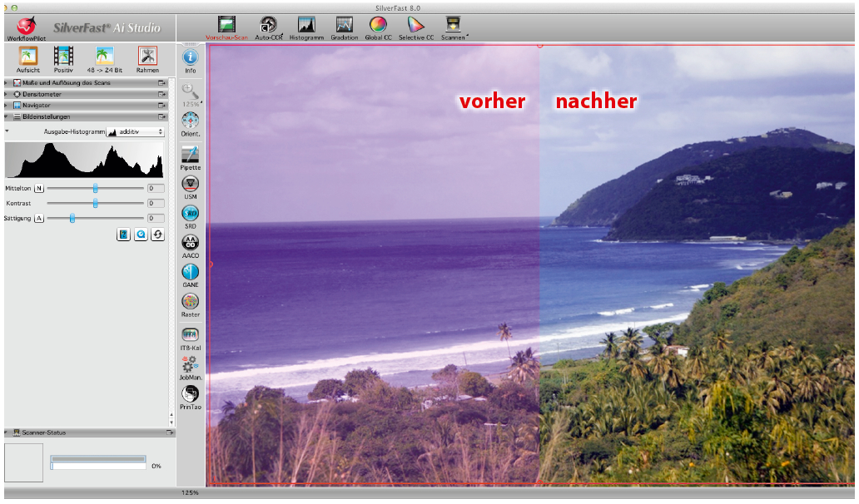Open help for Bildeinstellungen

click(x=124, y=235)
